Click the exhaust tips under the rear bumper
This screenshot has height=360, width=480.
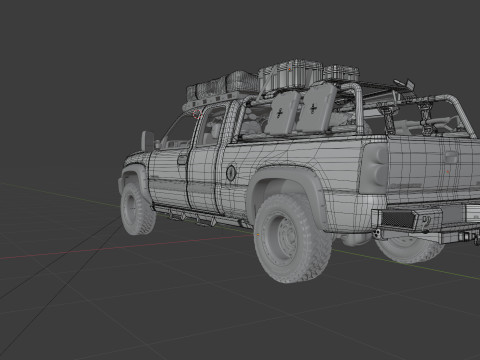(377, 234)
